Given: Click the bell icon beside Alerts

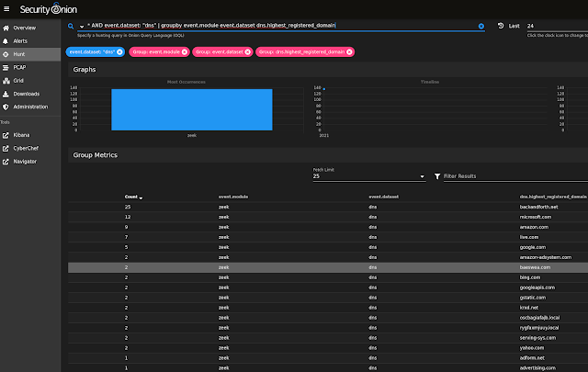Looking at the screenshot, I should click(x=6, y=41).
